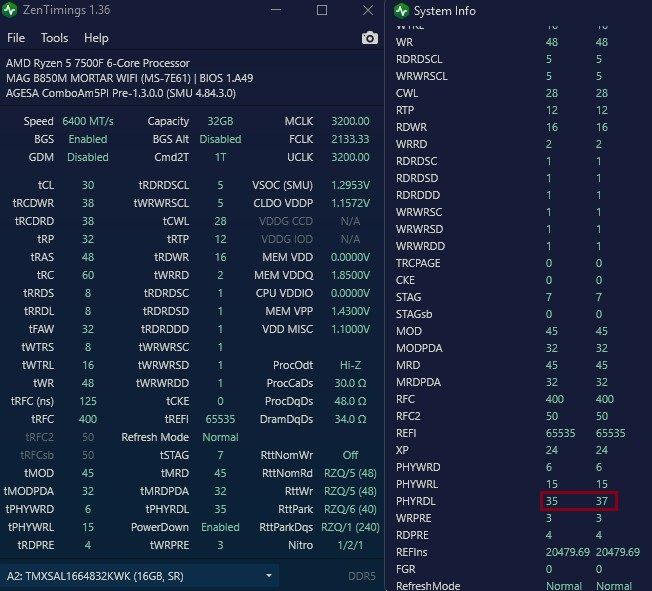Viewport: 652px width, 591px height.
Task: Click the 6400 MT/s speed value
Action: (x=88, y=121)
